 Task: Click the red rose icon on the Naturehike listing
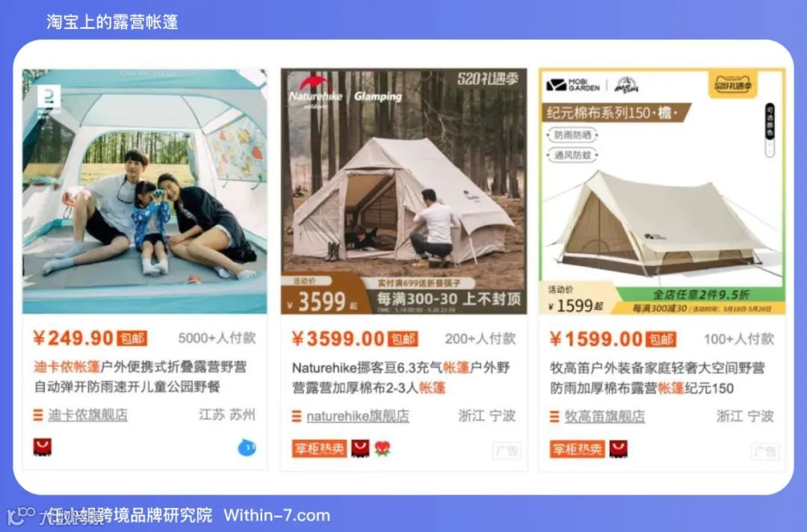click(x=382, y=448)
